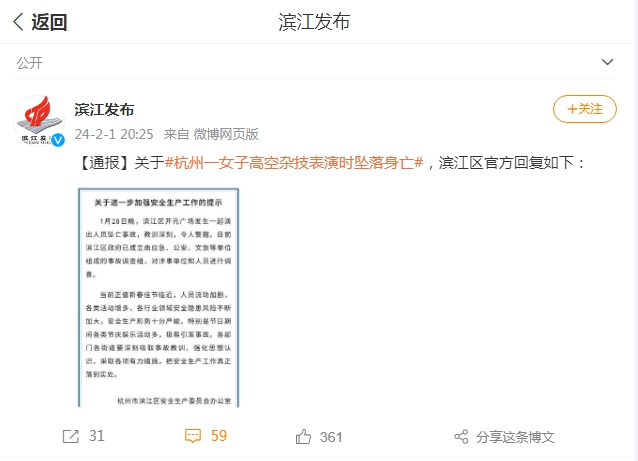Like the post with thumbs-up icon
Viewport: 638px width, 461px height.
point(303,437)
